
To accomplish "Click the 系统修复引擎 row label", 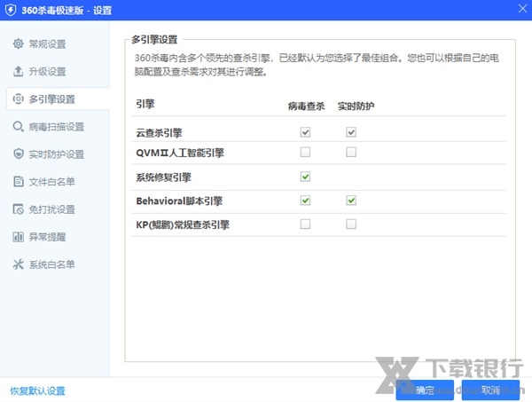I will 163,177.
